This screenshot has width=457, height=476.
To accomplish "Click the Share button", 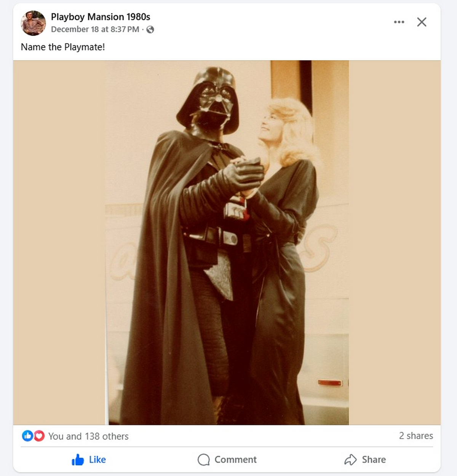I will pyautogui.click(x=365, y=460).
